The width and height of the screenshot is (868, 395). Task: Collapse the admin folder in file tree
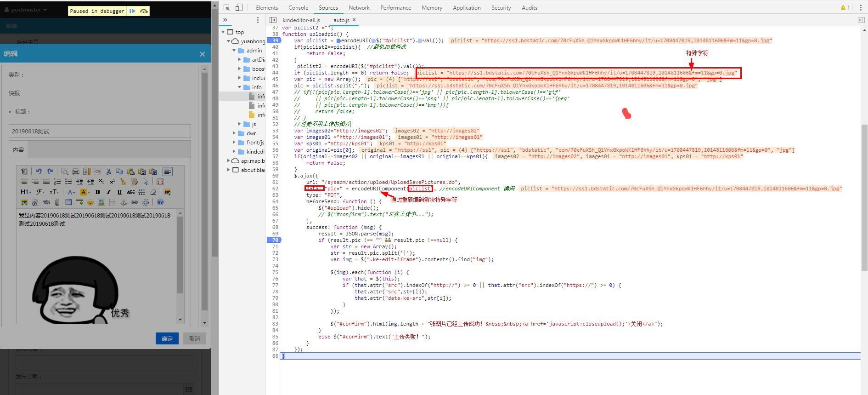(x=234, y=51)
